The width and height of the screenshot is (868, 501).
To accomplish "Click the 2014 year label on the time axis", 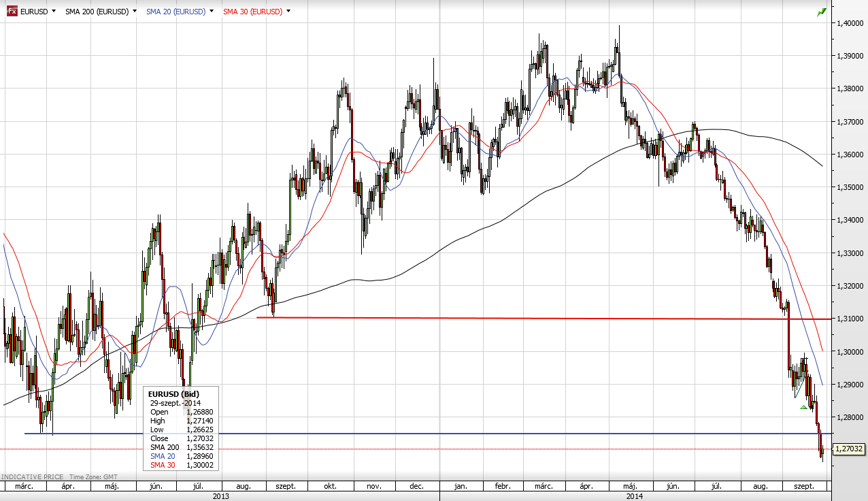I will 633,496.
